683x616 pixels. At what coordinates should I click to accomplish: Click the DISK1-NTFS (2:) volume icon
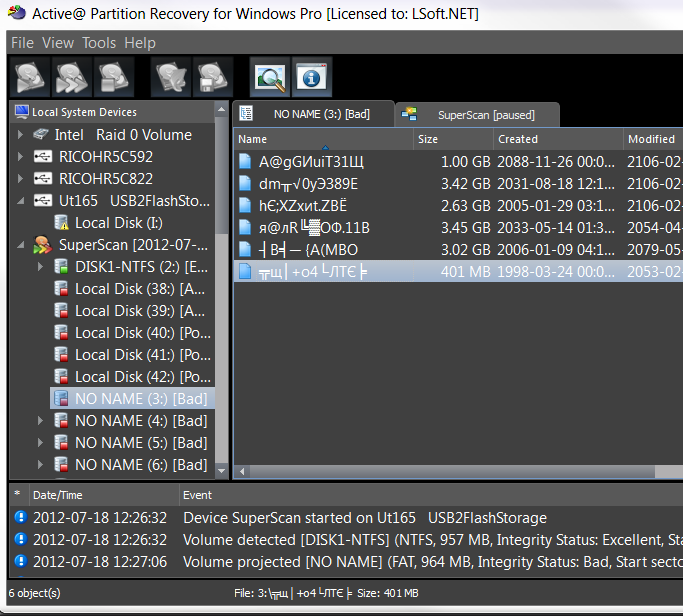coord(61,266)
